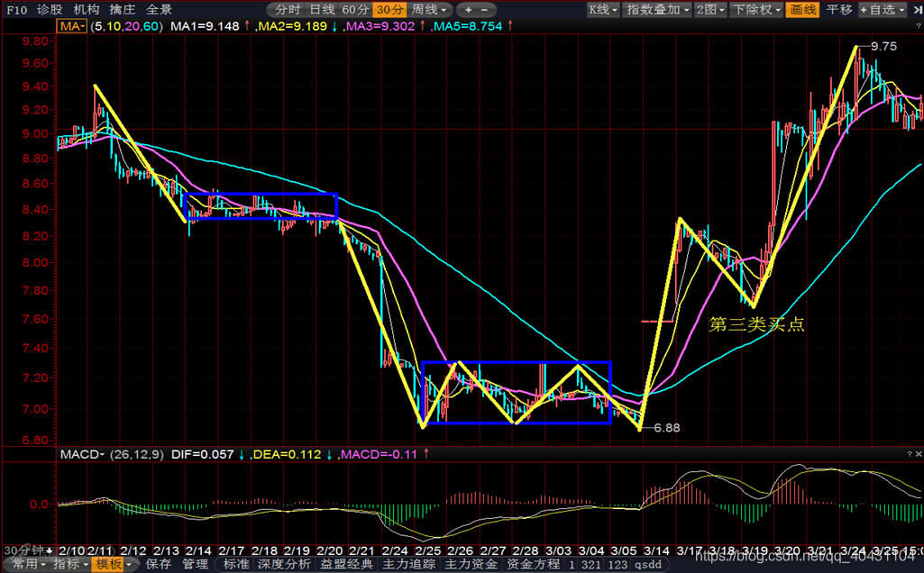Open the 30分钟 period selector at bottom-left
924x573 pixels.
28,550
